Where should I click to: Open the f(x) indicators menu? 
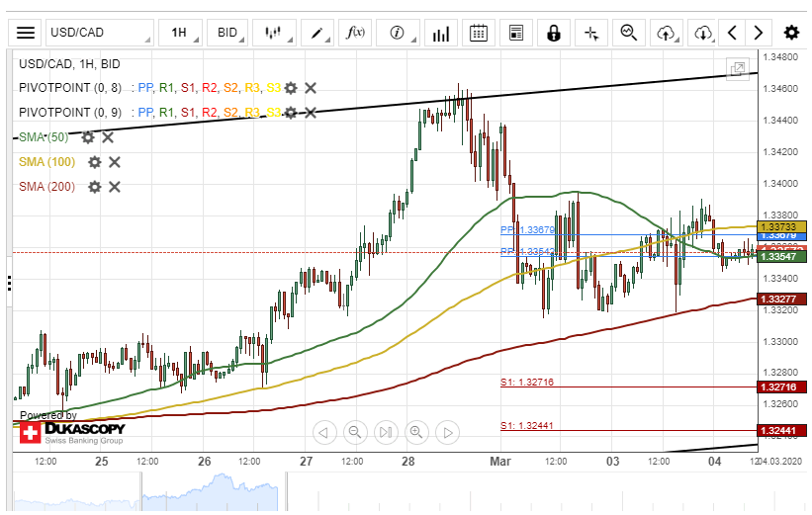[355, 34]
